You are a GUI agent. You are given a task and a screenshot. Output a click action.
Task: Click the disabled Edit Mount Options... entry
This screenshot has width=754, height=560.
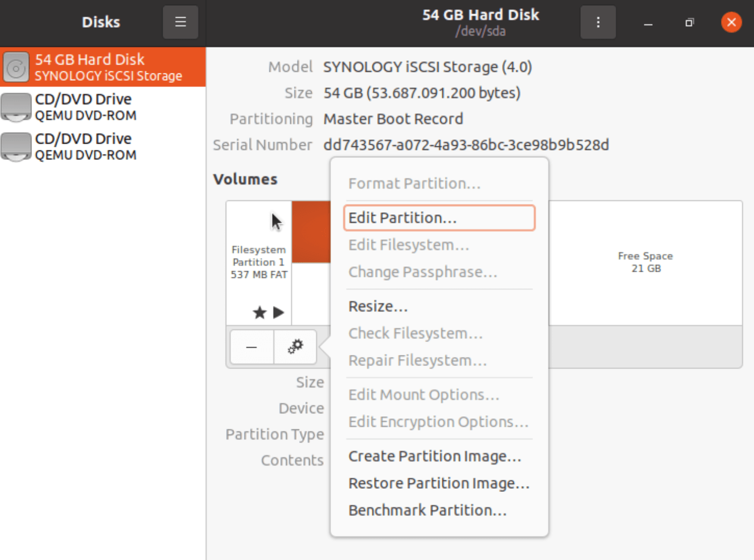(x=439, y=395)
